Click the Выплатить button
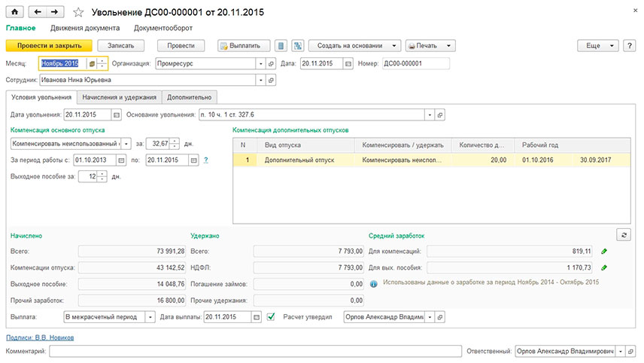 click(x=244, y=46)
